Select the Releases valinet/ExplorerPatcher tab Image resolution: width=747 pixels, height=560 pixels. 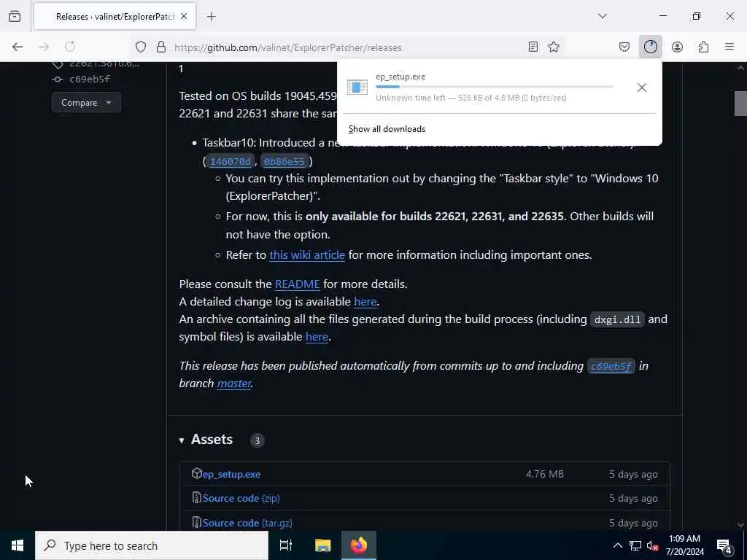click(115, 17)
